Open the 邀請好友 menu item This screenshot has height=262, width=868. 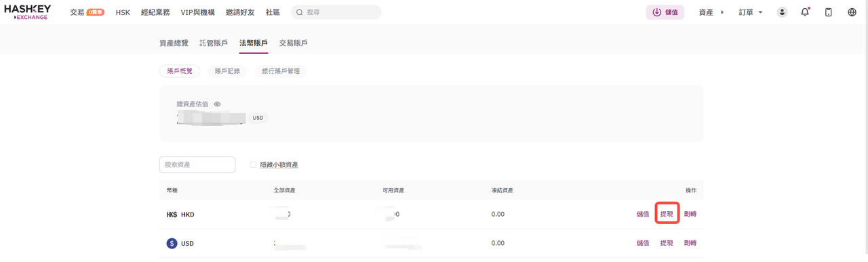(x=239, y=12)
